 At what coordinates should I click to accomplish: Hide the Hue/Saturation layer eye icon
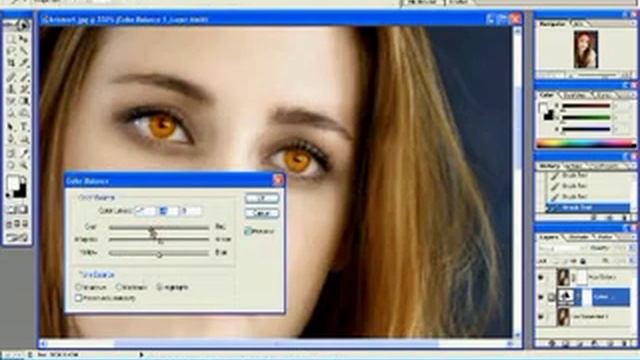coord(540,278)
